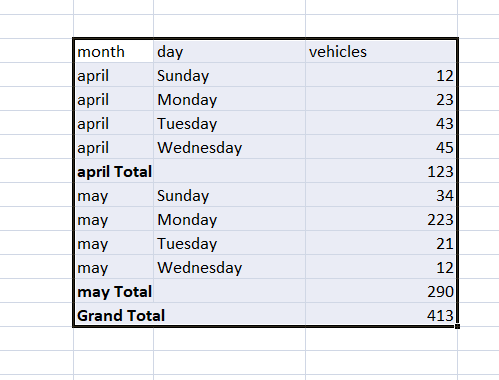
Task: Select the month header cell
Action: pyautogui.click(x=114, y=51)
